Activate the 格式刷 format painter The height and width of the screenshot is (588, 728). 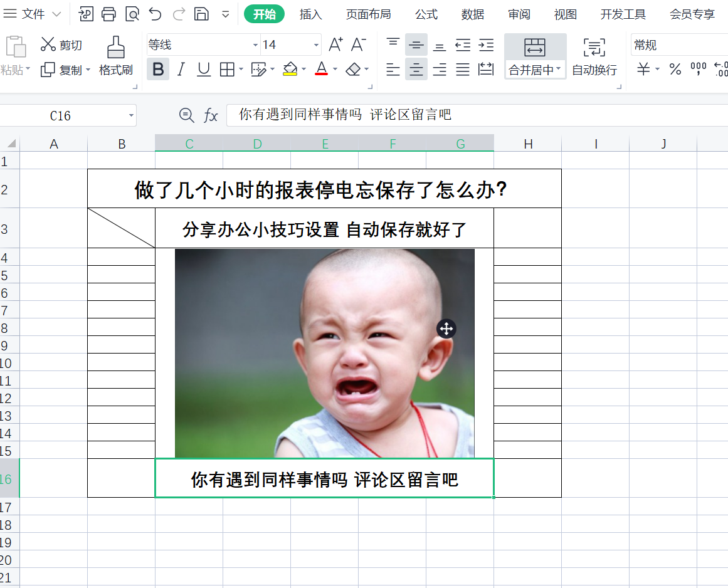pyautogui.click(x=115, y=56)
